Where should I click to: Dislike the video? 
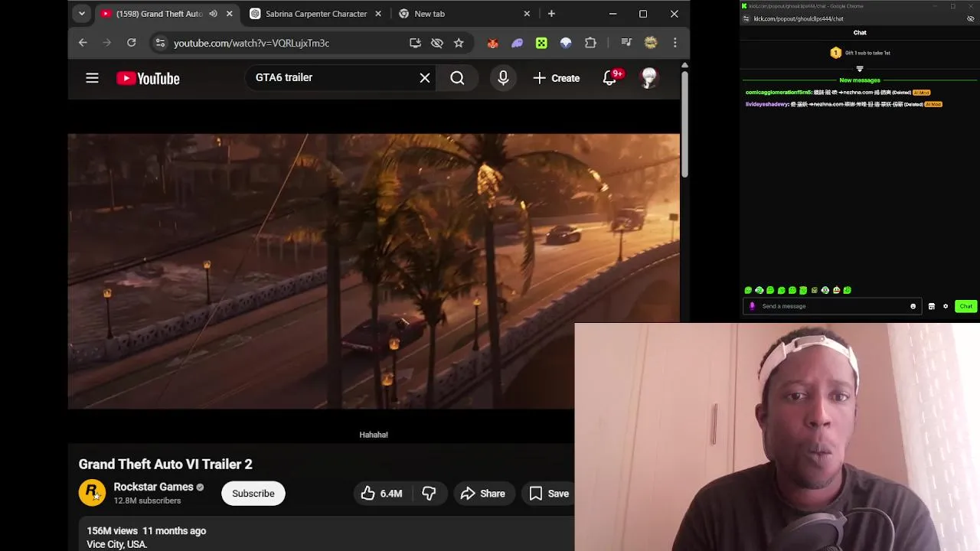point(430,494)
